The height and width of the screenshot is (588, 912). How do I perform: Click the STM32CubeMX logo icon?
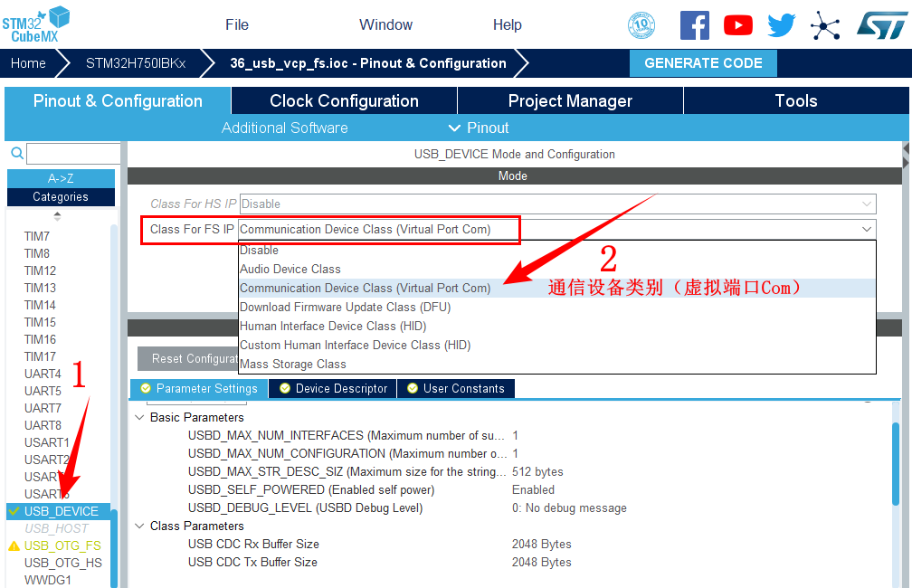pos(36,24)
